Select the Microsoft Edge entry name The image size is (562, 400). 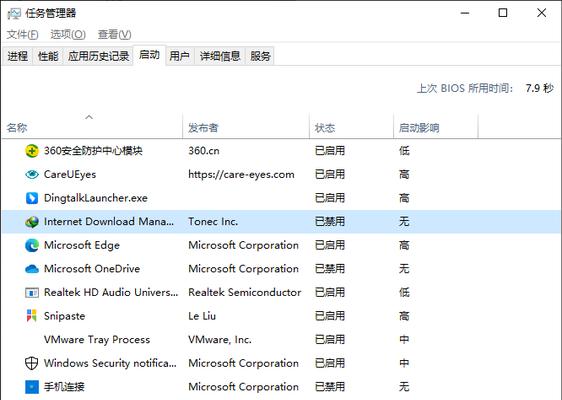point(82,245)
